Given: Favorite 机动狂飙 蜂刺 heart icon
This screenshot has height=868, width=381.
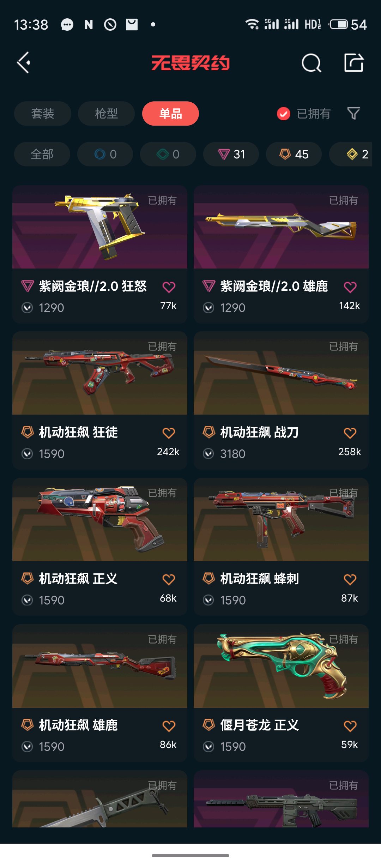Looking at the screenshot, I should pyautogui.click(x=350, y=579).
